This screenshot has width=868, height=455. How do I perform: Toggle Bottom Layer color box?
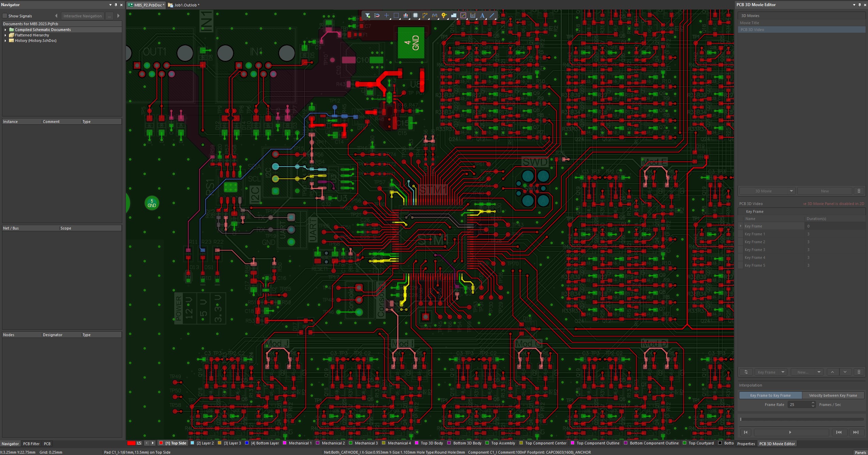pos(247,443)
